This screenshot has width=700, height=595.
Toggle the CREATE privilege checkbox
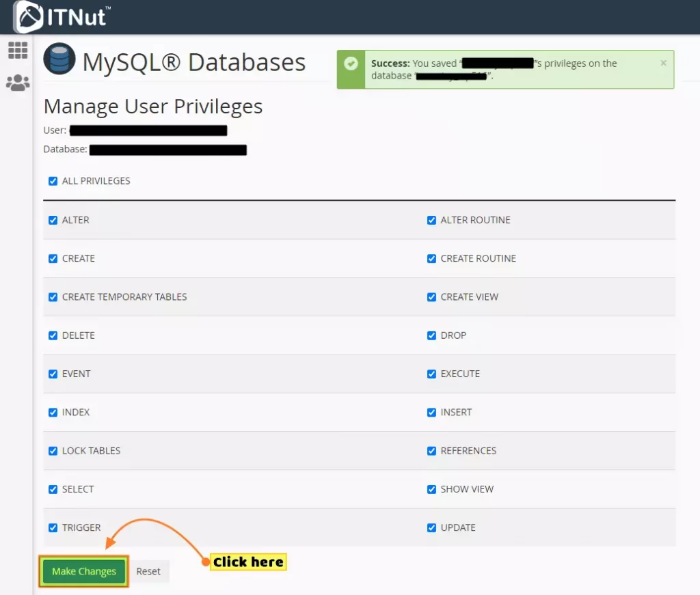click(x=53, y=259)
